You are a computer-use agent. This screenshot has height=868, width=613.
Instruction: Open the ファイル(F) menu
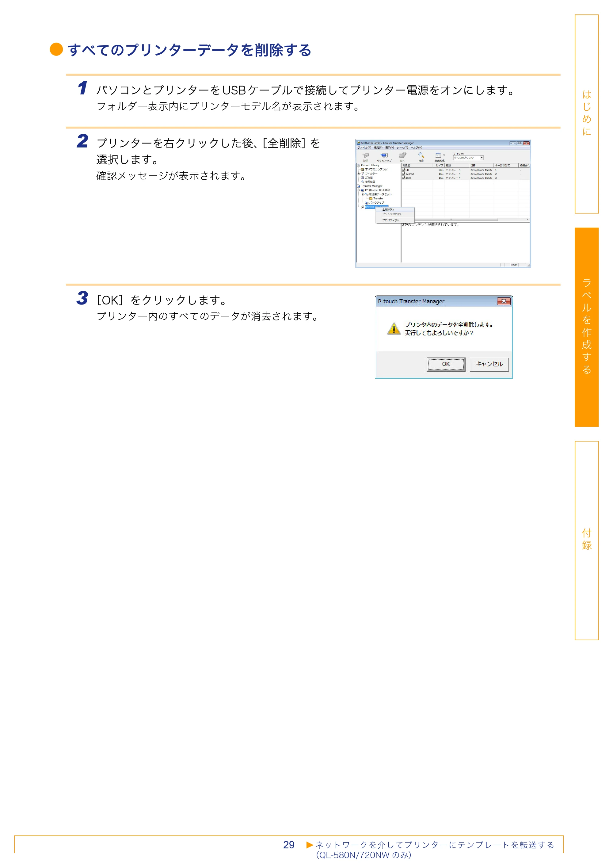pyautogui.click(x=364, y=148)
